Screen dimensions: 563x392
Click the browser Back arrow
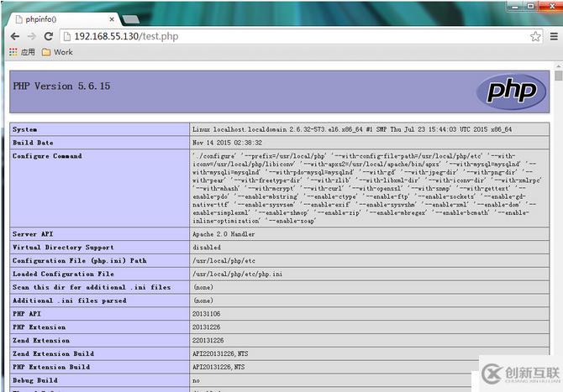tap(15, 36)
